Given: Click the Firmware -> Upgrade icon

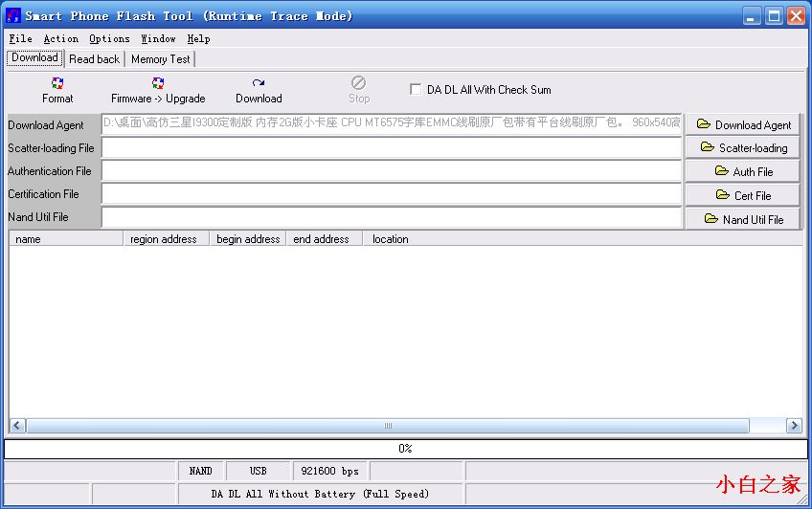Looking at the screenshot, I should pos(158,83).
